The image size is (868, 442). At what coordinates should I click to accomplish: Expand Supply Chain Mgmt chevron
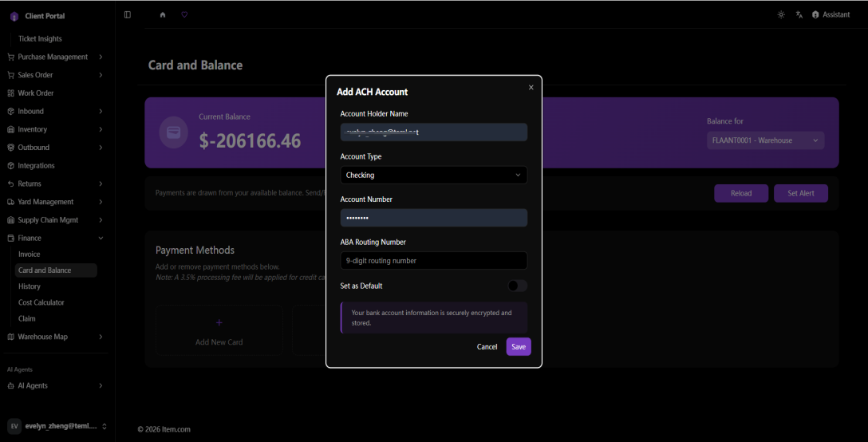click(x=101, y=220)
